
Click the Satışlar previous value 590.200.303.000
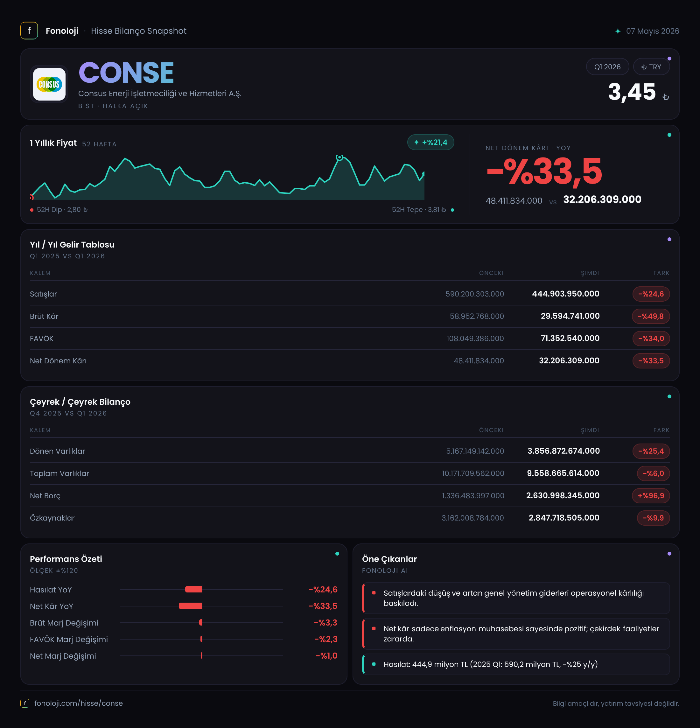[x=475, y=294]
